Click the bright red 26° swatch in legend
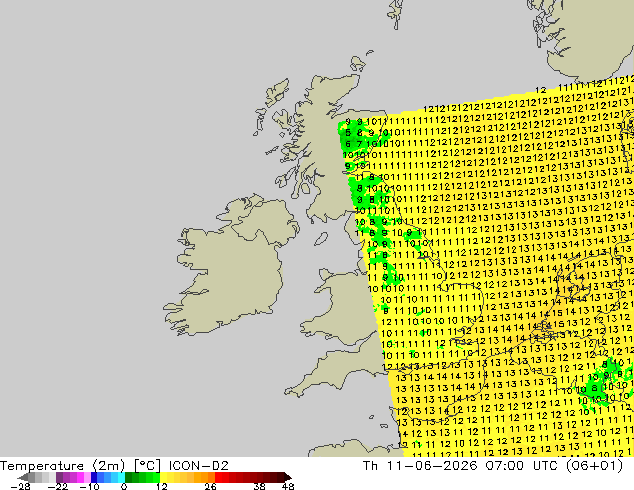This screenshot has height=490, width=634. pyautogui.click(x=218, y=477)
